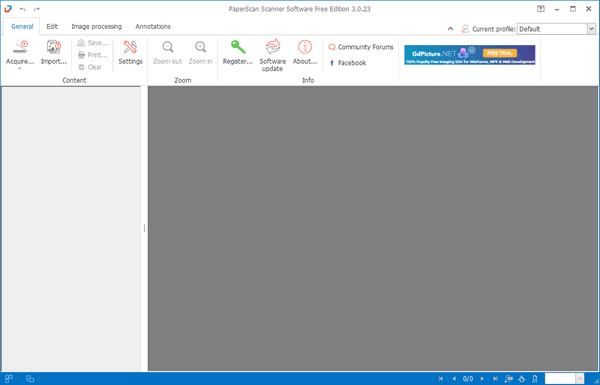Click the ribbon display options icon

coord(541,9)
